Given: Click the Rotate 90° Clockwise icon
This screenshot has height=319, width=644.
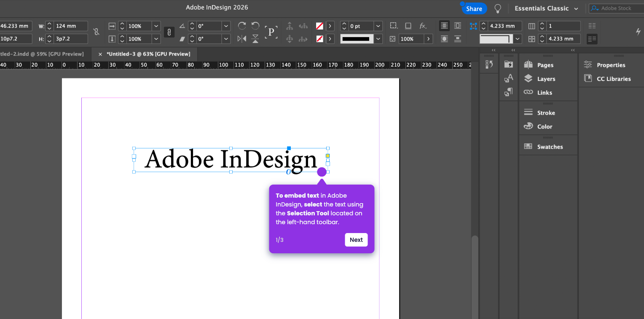Looking at the screenshot, I should point(242,26).
